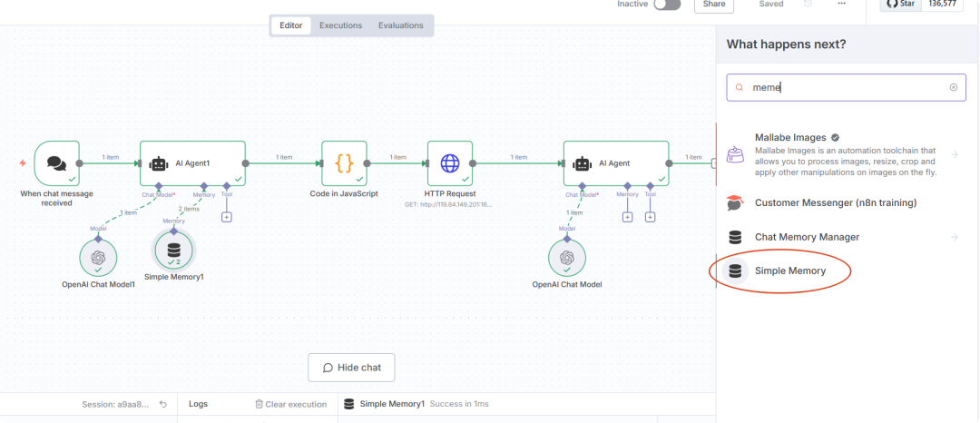The image size is (980, 423).
Task: Expand Chat Memory Manager arrow
Action: 955,238
